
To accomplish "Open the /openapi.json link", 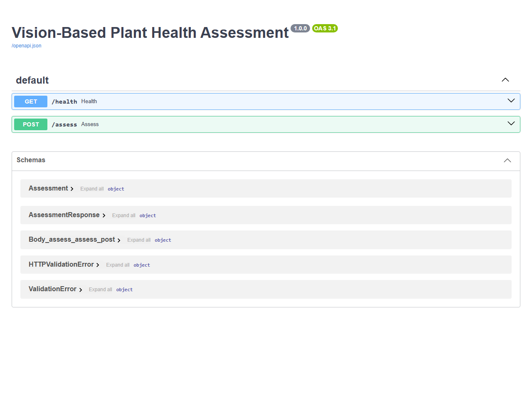I will (26, 46).
